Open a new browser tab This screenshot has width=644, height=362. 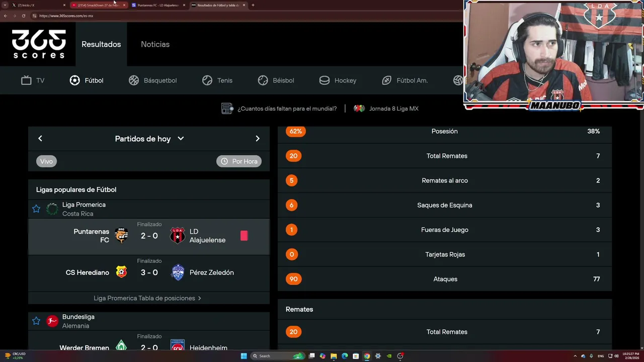pos(253,5)
